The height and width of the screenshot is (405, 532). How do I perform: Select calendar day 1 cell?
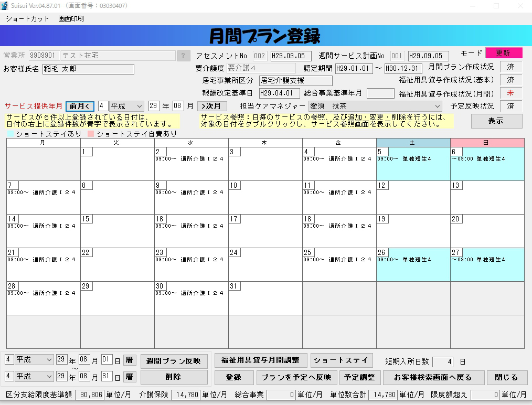pyautogui.click(x=117, y=164)
